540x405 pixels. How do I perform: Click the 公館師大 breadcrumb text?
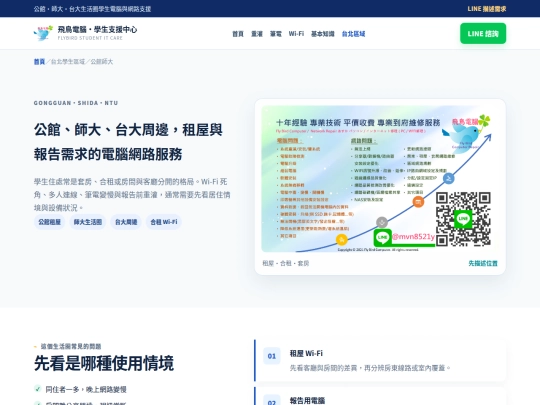pos(102,62)
